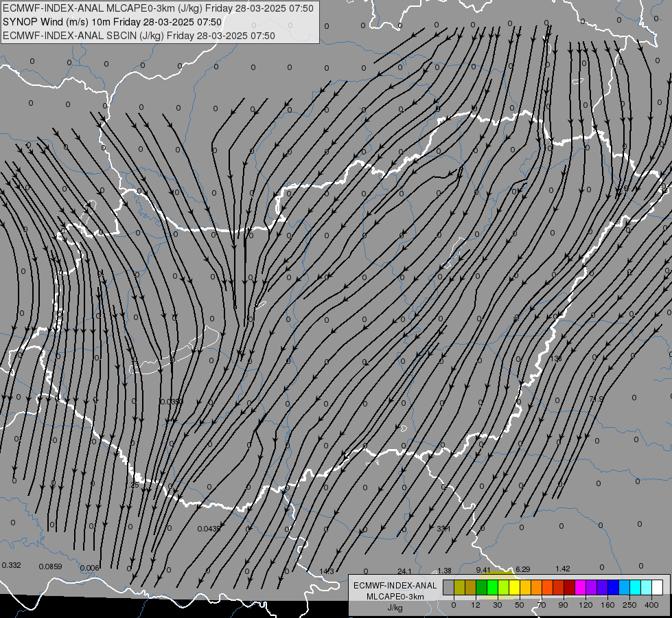Viewport: 672px width, 618px height.
Task: Select the magenta legend swatch
Action: [x=581, y=587]
